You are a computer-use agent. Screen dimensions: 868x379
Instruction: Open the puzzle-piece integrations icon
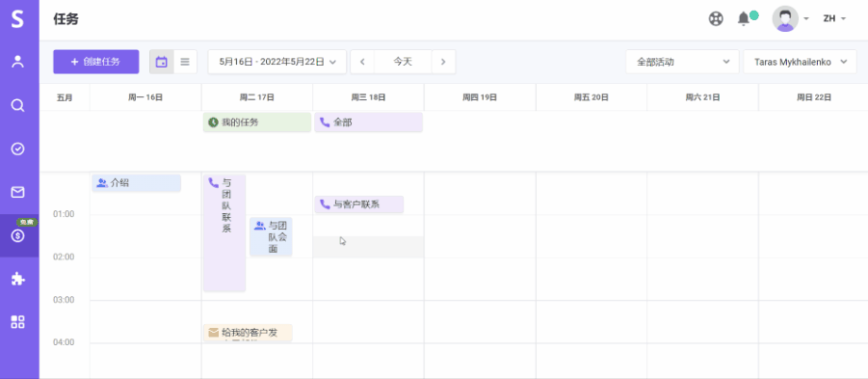point(17,279)
